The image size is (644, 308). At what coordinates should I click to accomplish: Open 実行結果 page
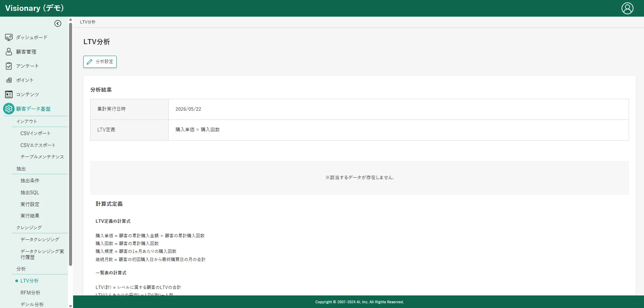click(30, 216)
